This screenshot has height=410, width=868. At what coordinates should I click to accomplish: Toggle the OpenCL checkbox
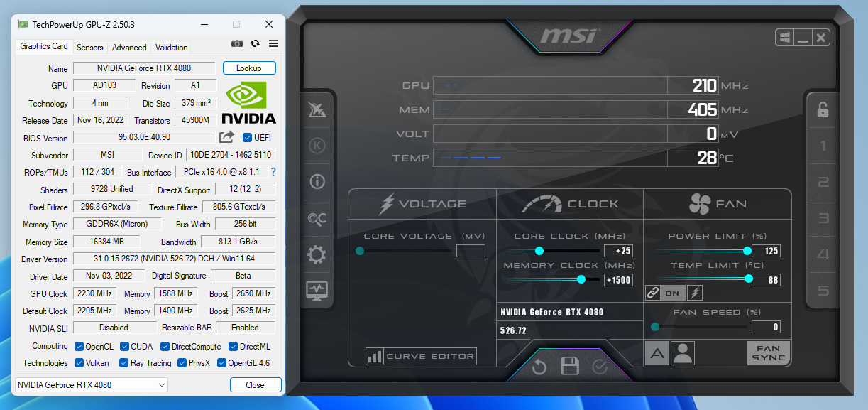tap(79, 346)
